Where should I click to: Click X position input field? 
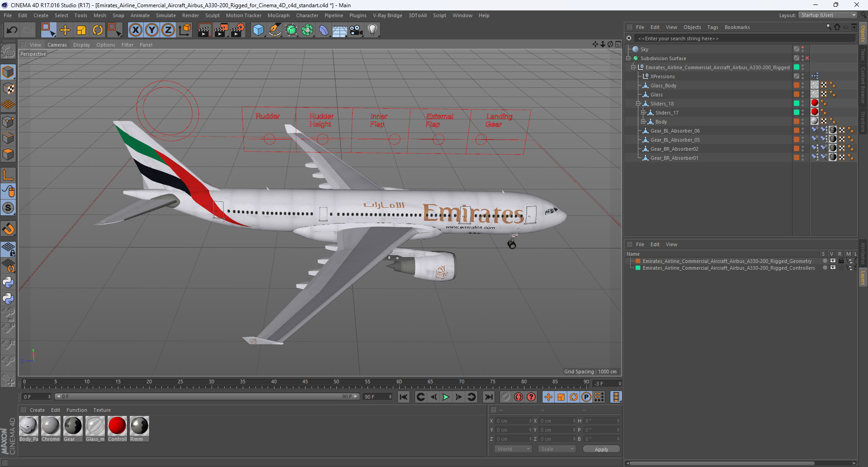pos(514,421)
